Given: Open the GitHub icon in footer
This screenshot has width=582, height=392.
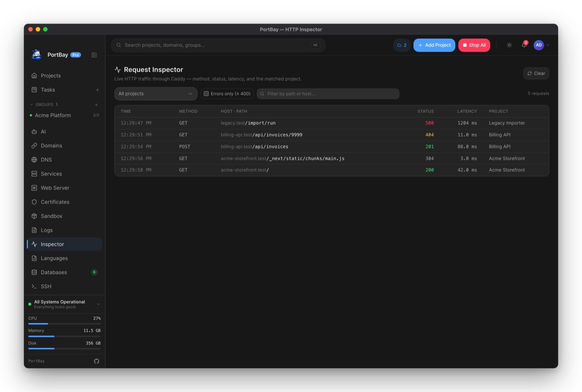Looking at the screenshot, I should (x=96, y=361).
